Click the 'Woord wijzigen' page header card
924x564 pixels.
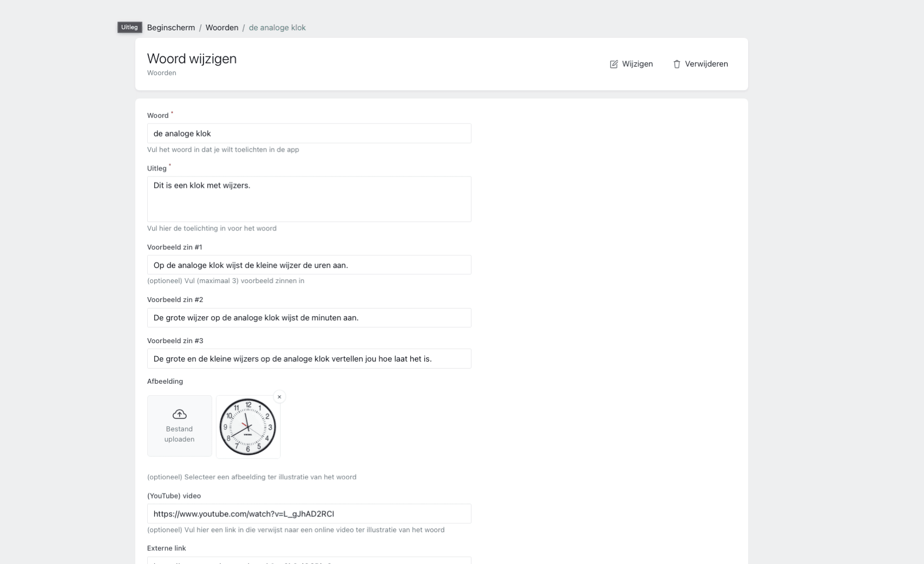(x=441, y=64)
